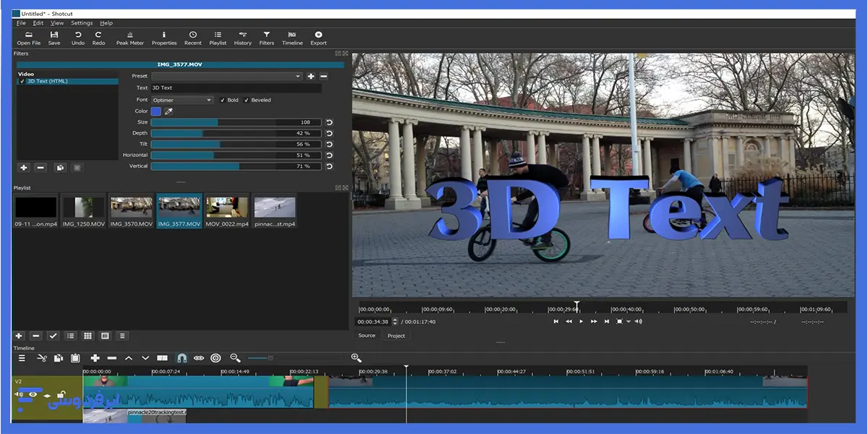Pick a color with the eyedropper icon
Image resolution: width=868 pixels, height=434 pixels.
(169, 111)
